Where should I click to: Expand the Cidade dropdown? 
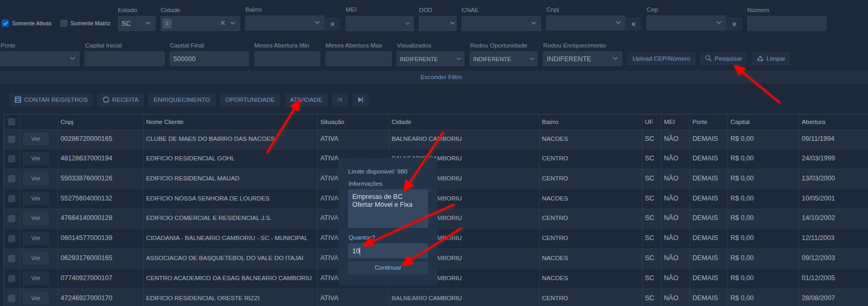pyautogui.click(x=233, y=23)
